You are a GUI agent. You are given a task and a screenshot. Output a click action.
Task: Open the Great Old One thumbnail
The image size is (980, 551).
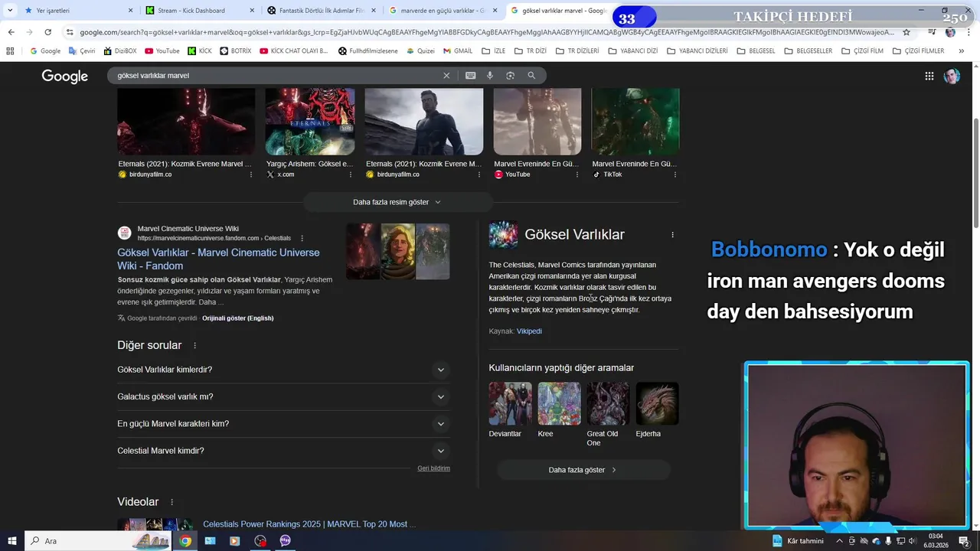(x=608, y=404)
